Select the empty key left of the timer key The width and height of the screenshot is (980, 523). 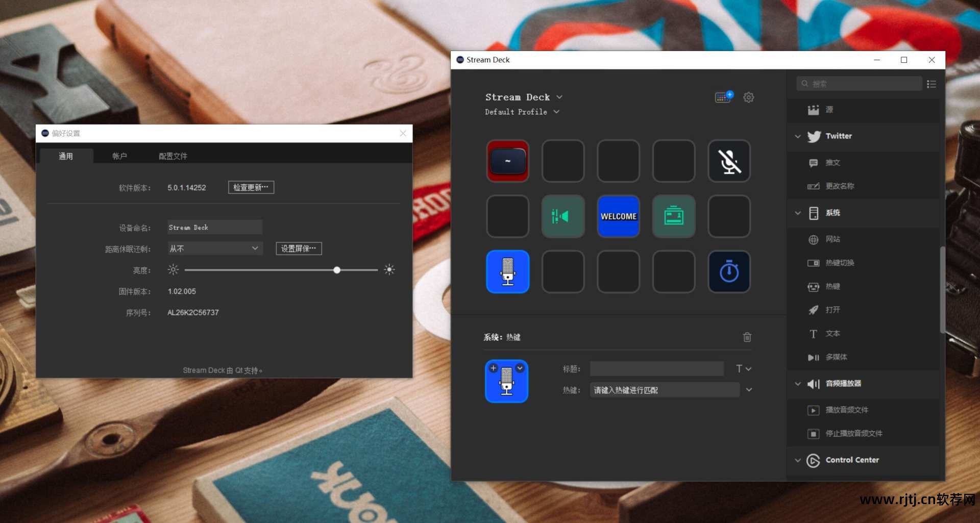pyautogui.click(x=674, y=271)
